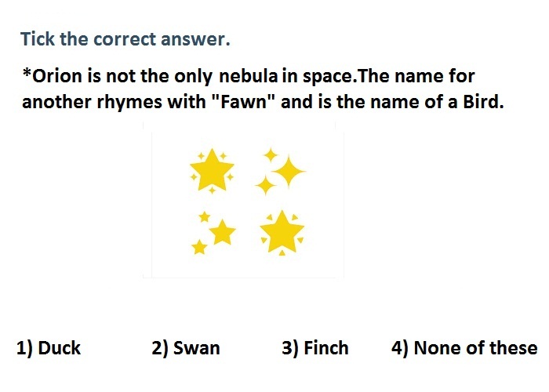Image resolution: width=549 pixels, height=392 pixels.
Task: Click the asterisk before 'Orion'
Action: pos(27,74)
